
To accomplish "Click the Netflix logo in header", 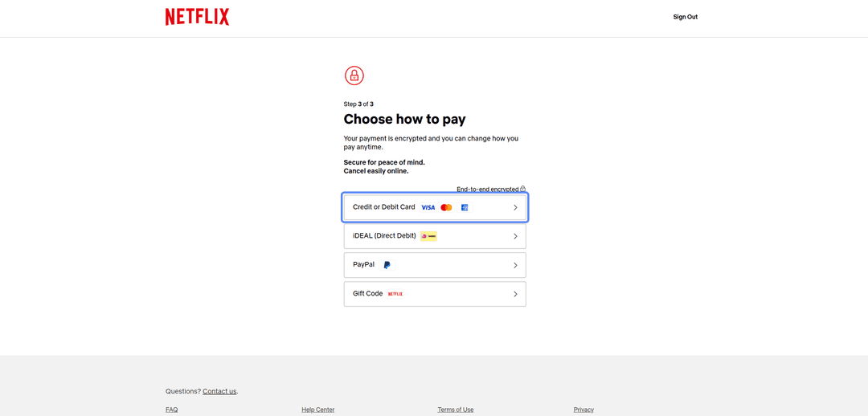I will [197, 17].
